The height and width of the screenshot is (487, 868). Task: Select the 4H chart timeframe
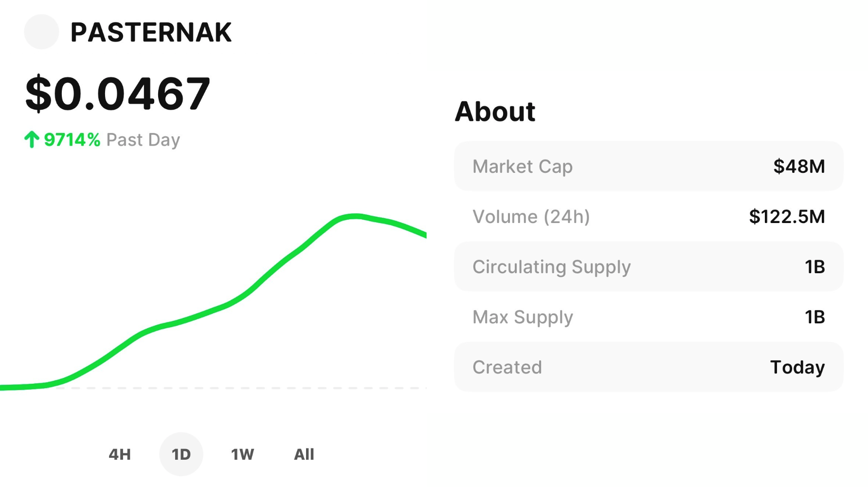(x=120, y=454)
